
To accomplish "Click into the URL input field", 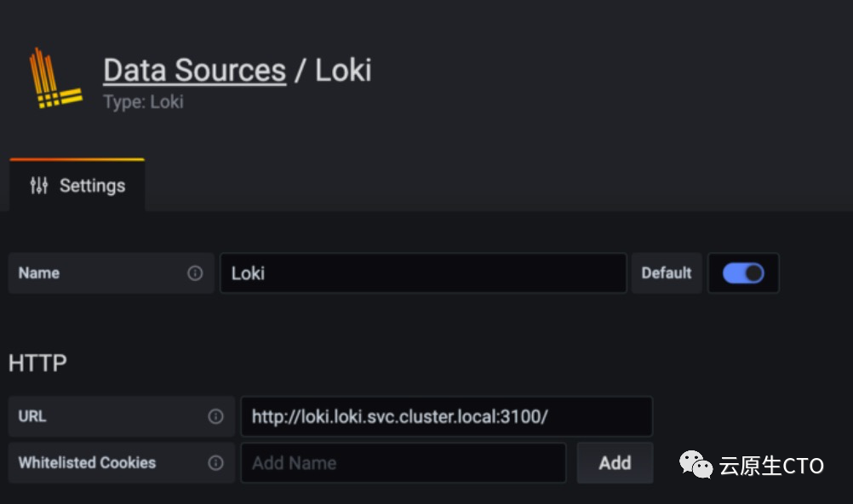I will tap(446, 416).
